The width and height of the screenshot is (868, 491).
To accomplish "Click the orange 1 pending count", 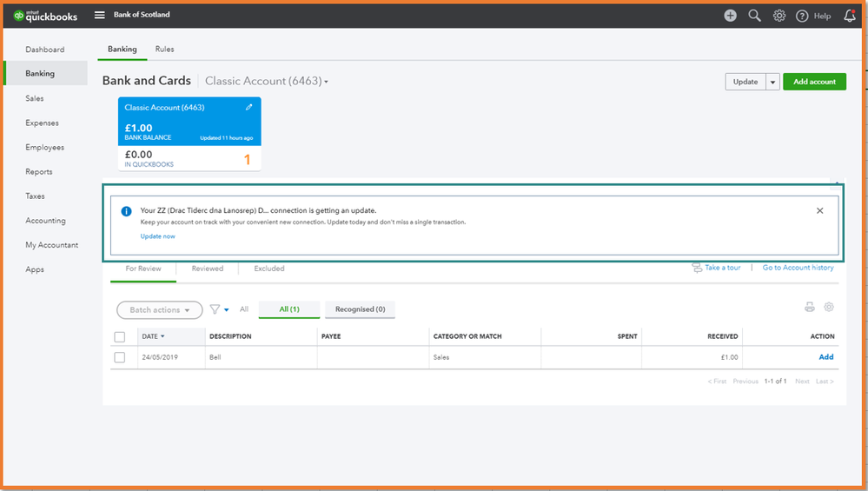I will pyautogui.click(x=247, y=160).
